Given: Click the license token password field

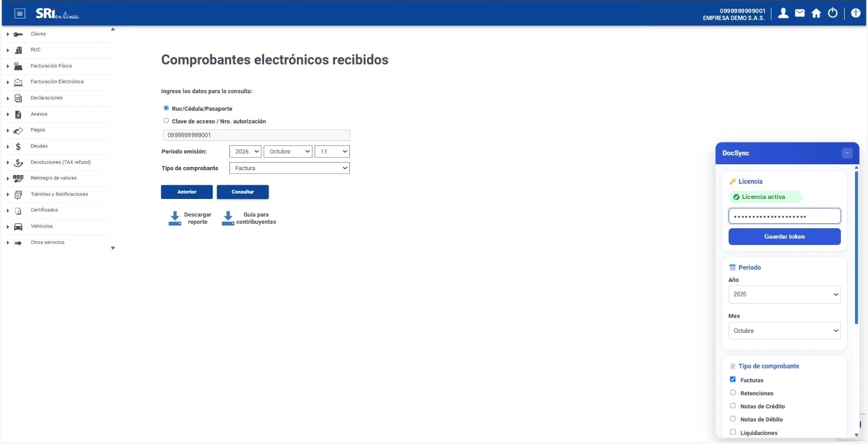Looking at the screenshot, I should pyautogui.click(x=784, y=216).
